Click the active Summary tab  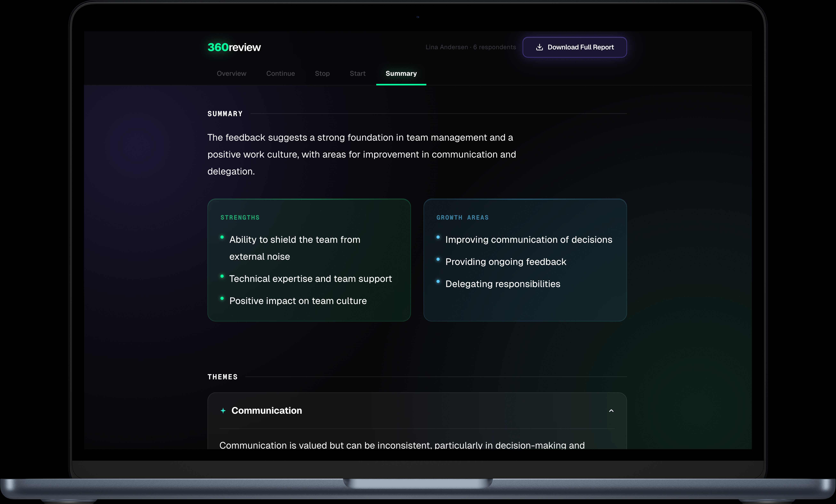coord(401,74)
